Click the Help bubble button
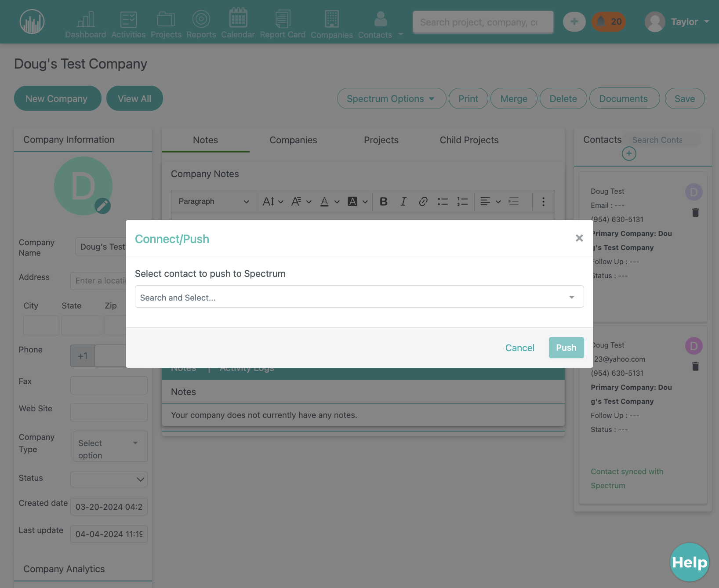The width and height of the screenshot is (719, 588). 690,562
